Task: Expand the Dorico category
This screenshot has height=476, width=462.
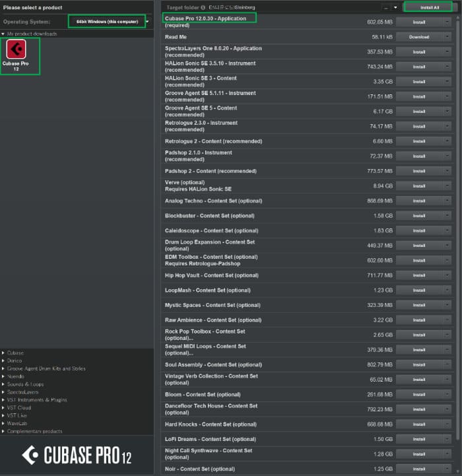Action: pos(3,360)
